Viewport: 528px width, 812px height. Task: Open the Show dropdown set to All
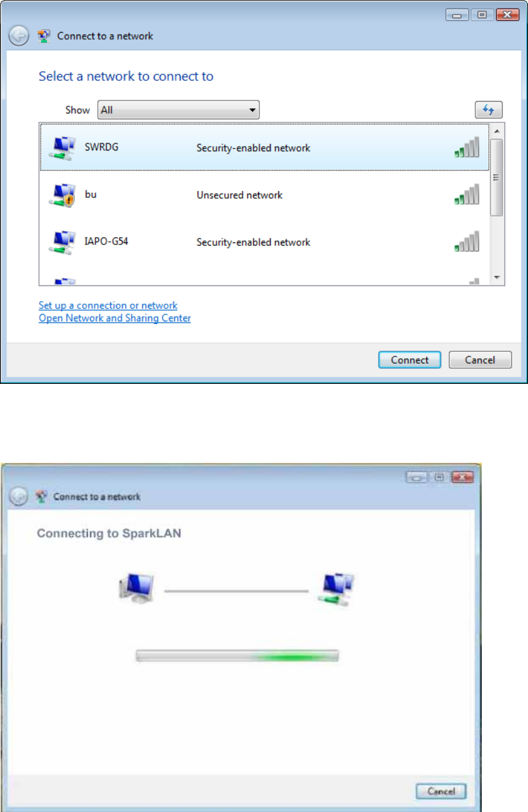tap(179, 110)
